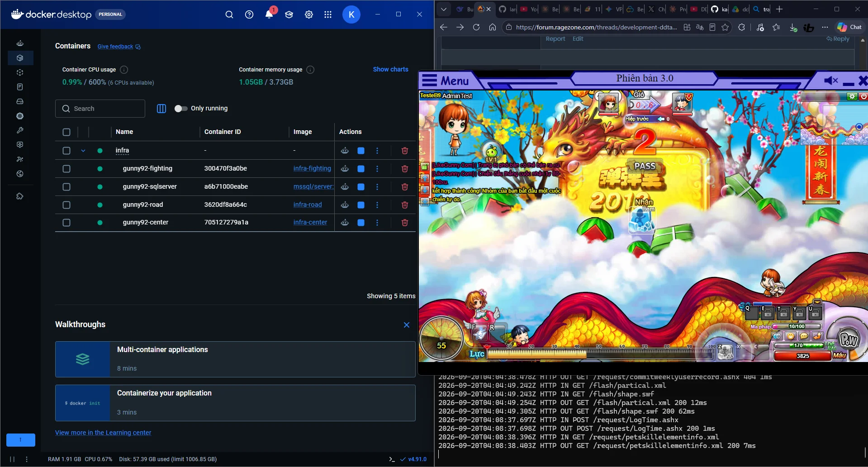Screen dimensions: 868x467
Task: Switch to the X 'Ch' browser tab
Action: point(656,9)
